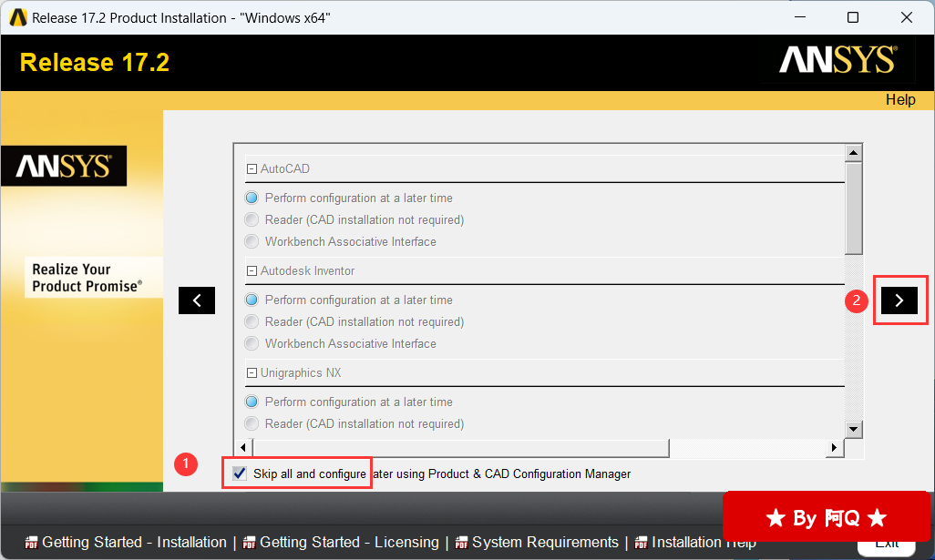Click the horizontal scrollbar left arrow
Viewport: 935px width, 560px height.
[x=242, y=447]
